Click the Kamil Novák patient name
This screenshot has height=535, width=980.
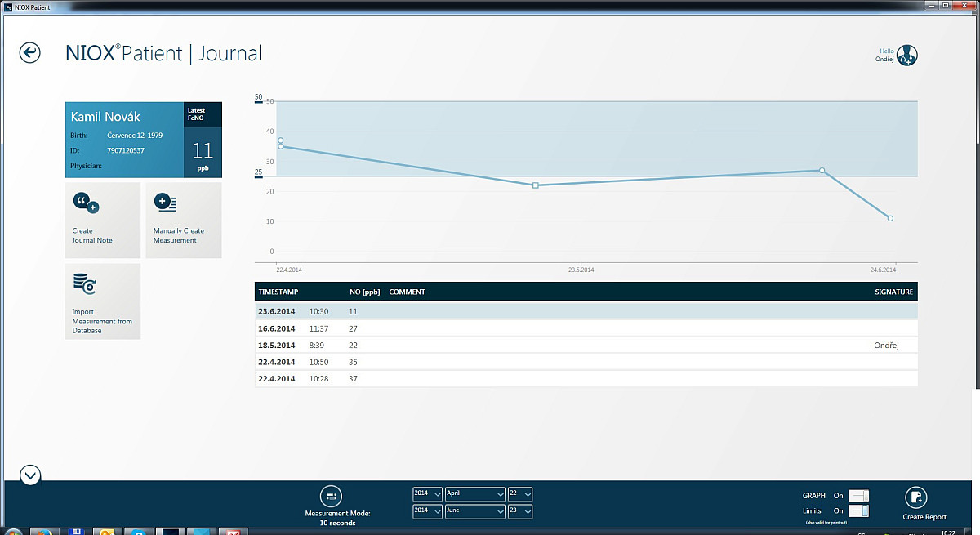(x=105, y=117)
